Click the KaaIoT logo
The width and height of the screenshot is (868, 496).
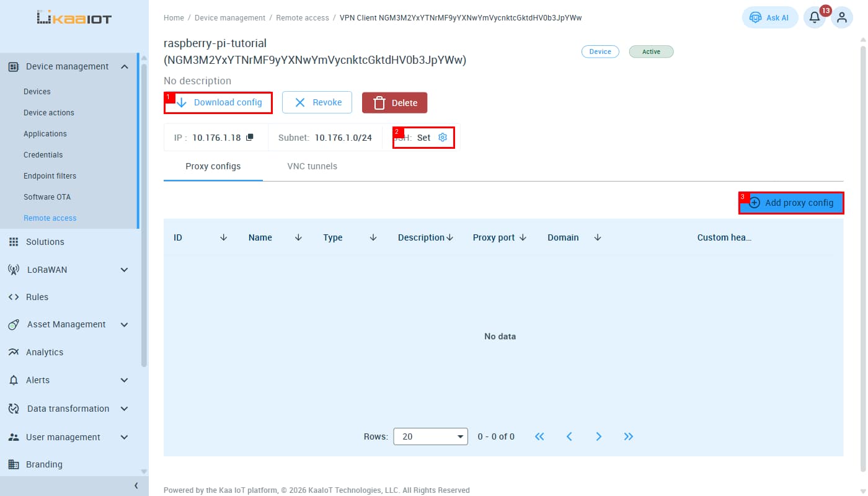74,18
